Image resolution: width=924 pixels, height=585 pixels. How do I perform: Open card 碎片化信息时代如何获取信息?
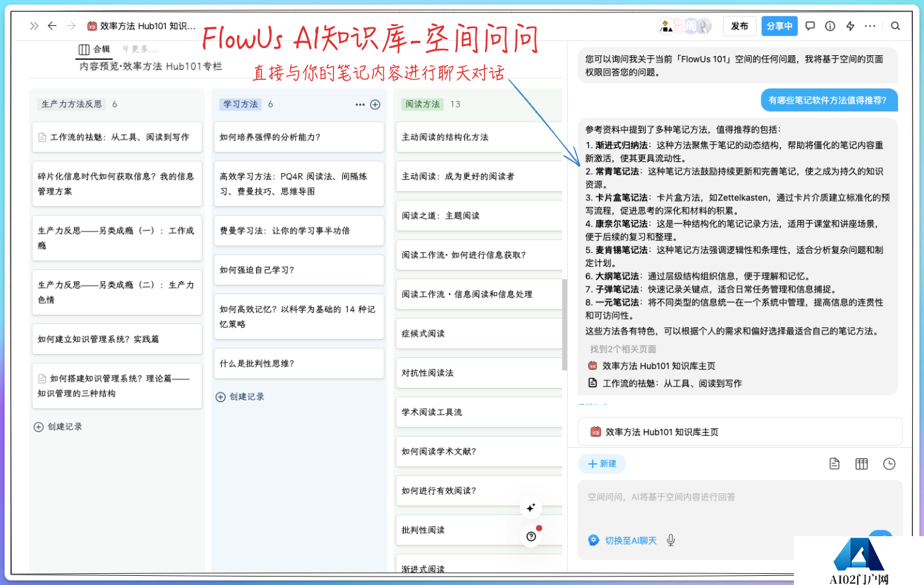pyautogui.click(x=117, y=184)
